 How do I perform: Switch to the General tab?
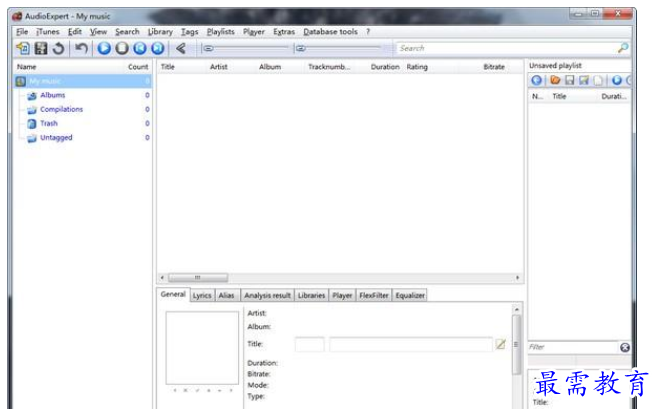click(x=173, y=294)
